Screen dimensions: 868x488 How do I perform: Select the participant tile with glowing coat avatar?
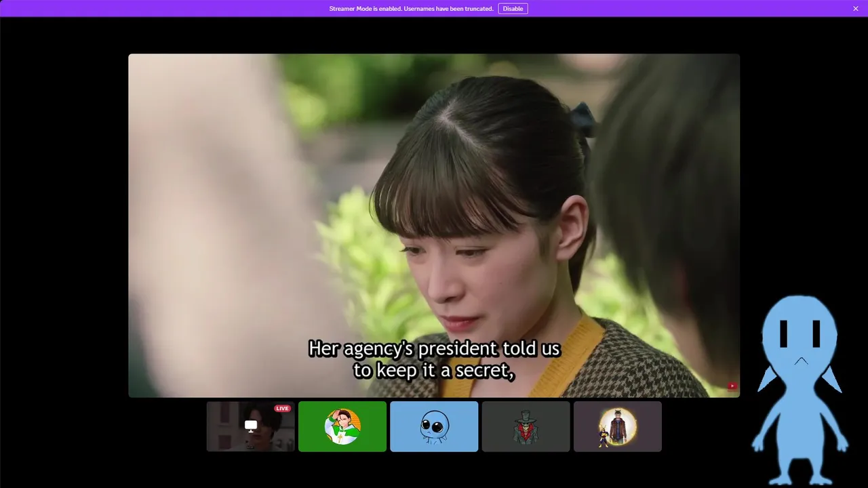click(618, 426)
